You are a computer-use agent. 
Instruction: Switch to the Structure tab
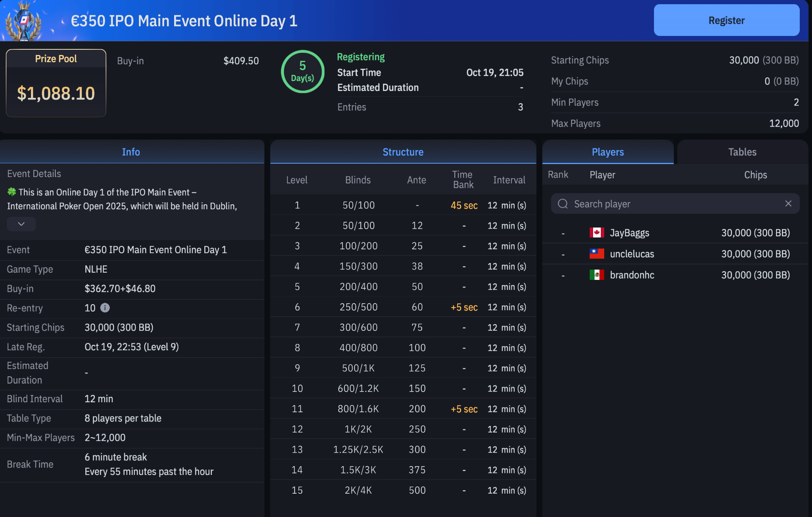coord(403,152)
